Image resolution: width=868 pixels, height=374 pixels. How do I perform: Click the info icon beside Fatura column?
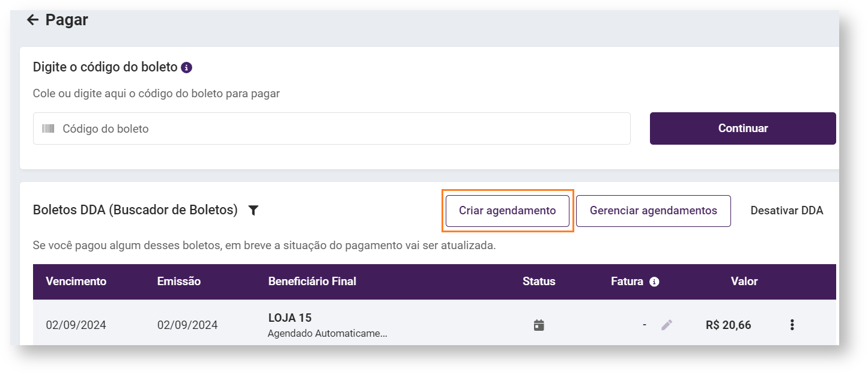(x=655, y=282)
